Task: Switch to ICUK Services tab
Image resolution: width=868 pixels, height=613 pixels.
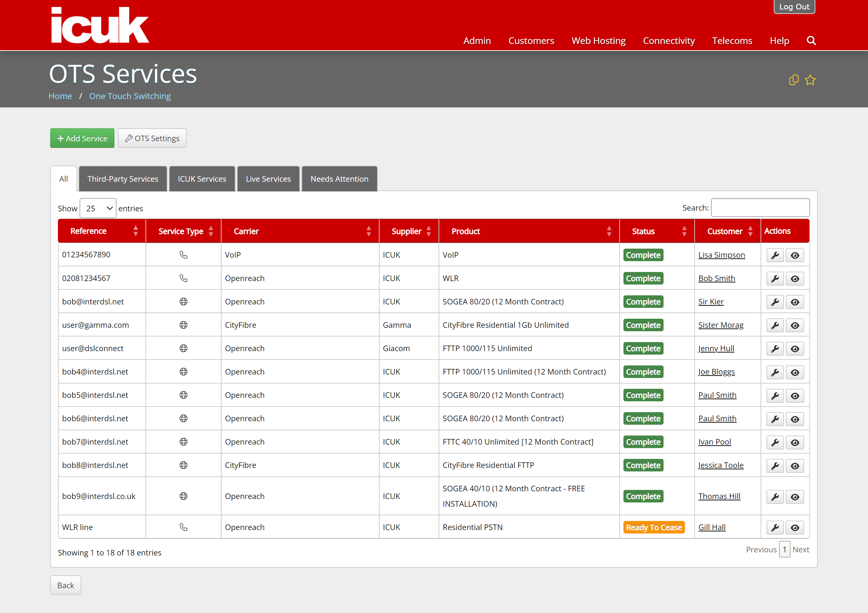Action: pyautogui.click(x=202, y=179)
